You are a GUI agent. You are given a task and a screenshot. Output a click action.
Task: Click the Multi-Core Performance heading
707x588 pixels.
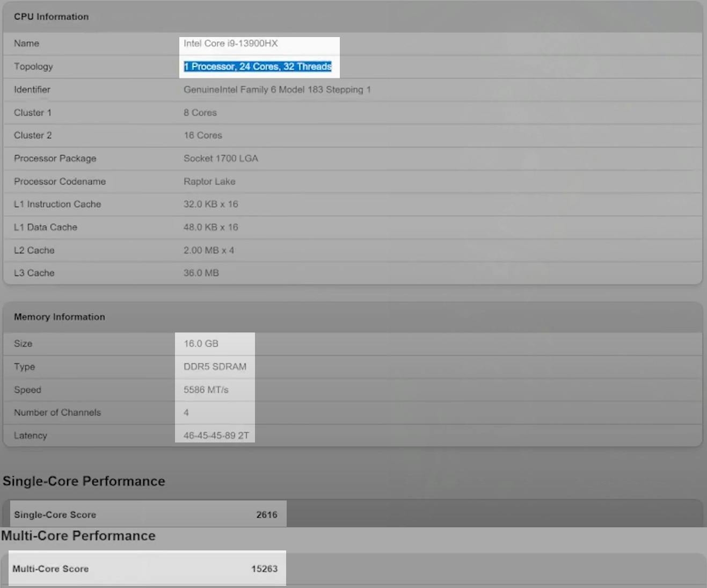[x=78, y=536]
